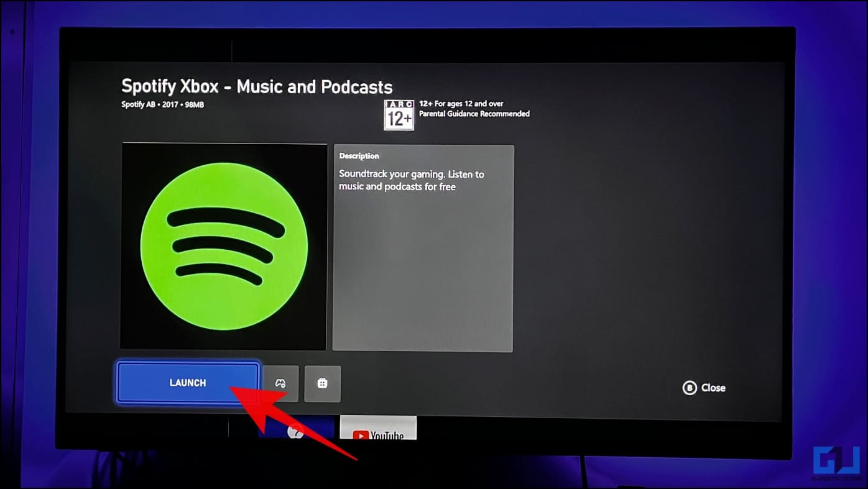Click 'Parental Guidance Recommended' text

474,114
